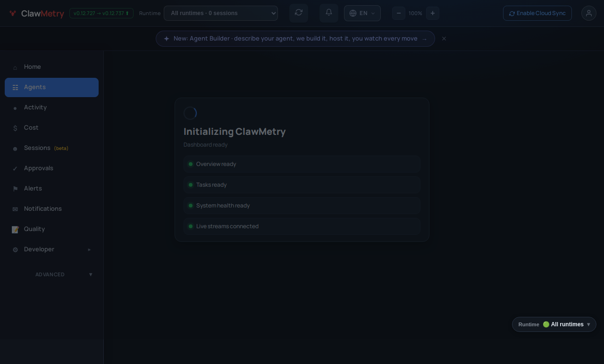Viewport: 604px width, 364px height.
Task: Go to Home in the sidebar
Action: tap(52, 67)
